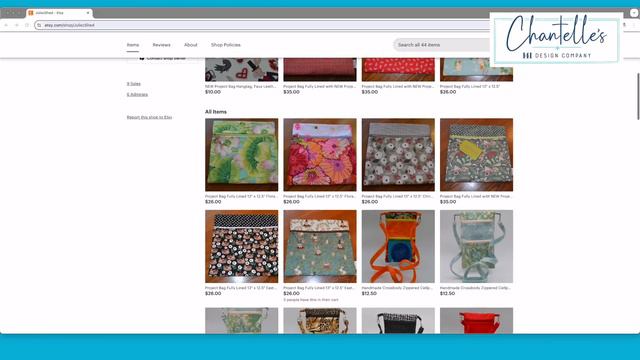The width and height of the screenshot is (640, 360).
Task: Open the orange strap crossbody bag thumbnail
Action: [x=398, y=247]
